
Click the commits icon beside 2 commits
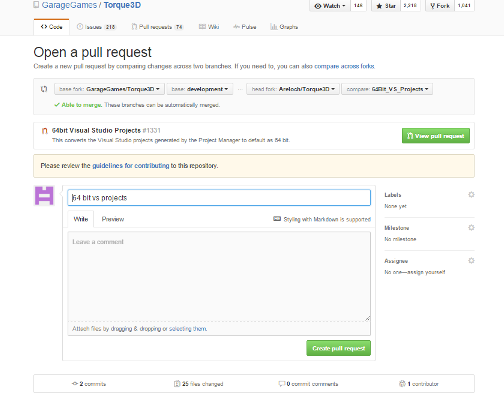(75, 384)
